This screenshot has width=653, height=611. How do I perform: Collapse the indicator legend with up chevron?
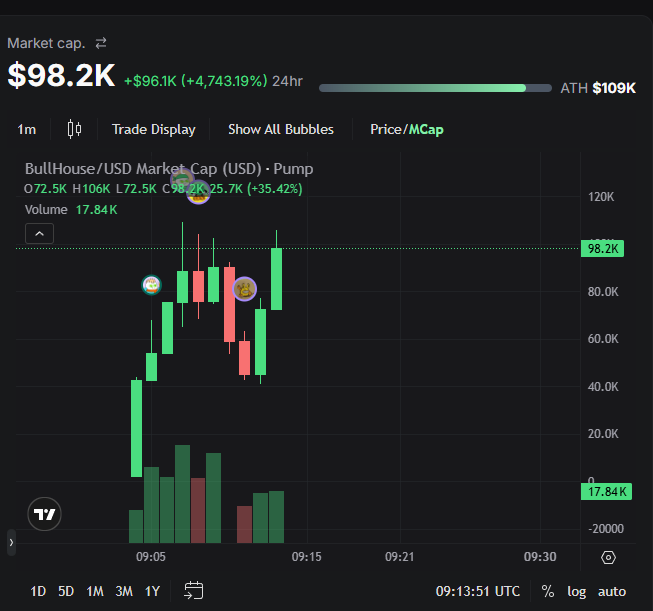coord(40,234)
